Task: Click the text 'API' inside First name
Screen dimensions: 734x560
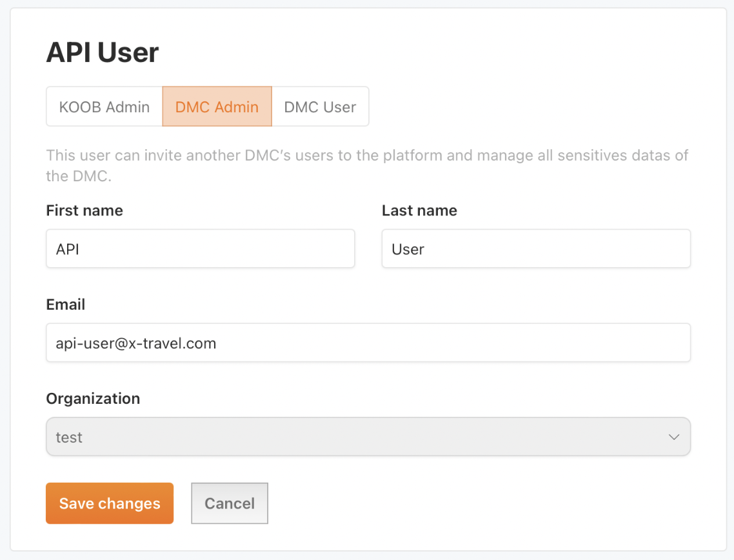Action: 67,248
